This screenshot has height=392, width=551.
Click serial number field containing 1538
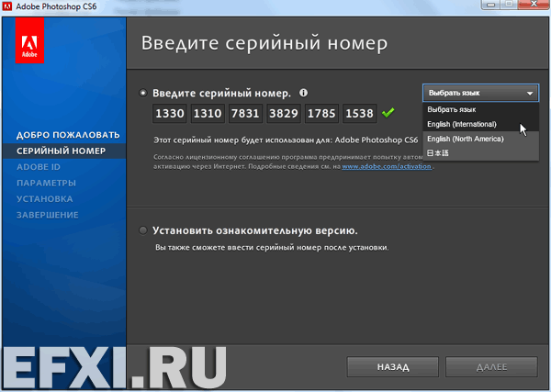coord(359,114)
